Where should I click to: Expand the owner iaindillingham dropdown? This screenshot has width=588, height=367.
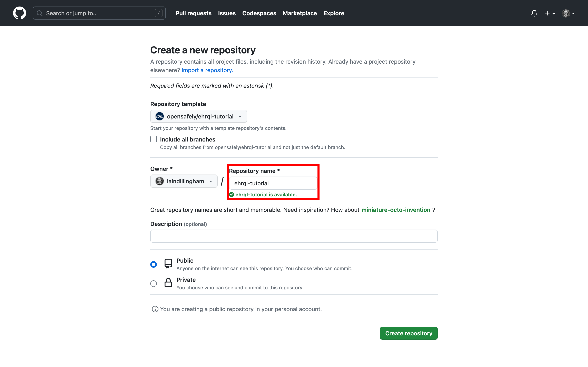[x=184, y=181]
